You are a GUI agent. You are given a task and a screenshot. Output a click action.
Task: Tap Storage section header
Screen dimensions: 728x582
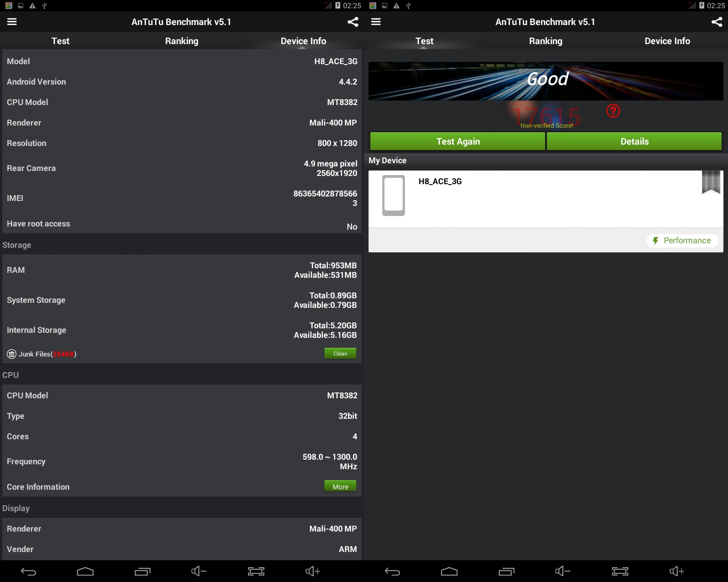17,245
